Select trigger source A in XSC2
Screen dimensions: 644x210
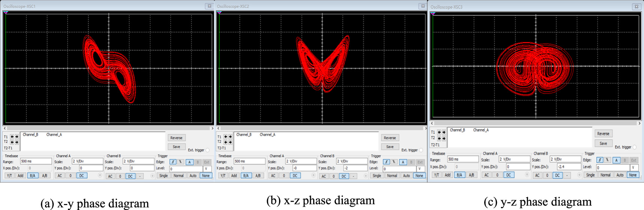pos(403,162)
